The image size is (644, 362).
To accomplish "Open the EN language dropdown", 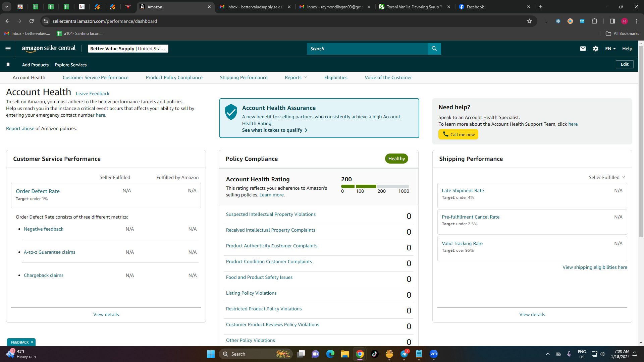I will (x=610, y=49).
